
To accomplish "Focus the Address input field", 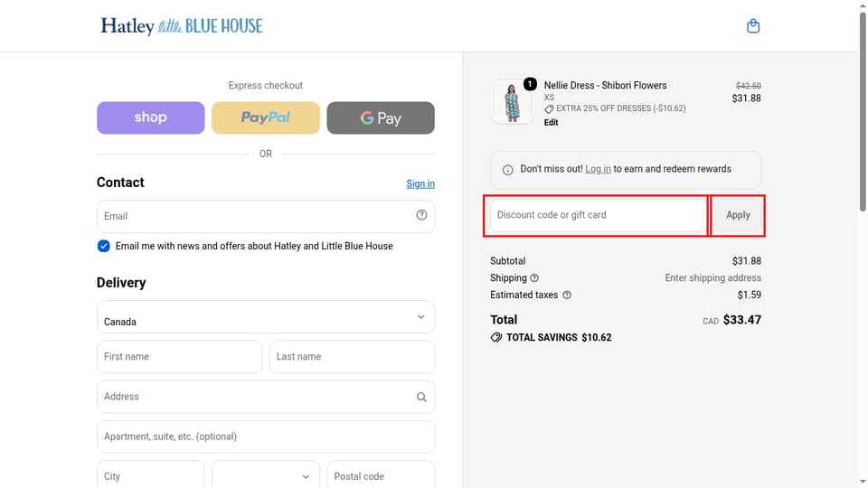I will 266,397.
